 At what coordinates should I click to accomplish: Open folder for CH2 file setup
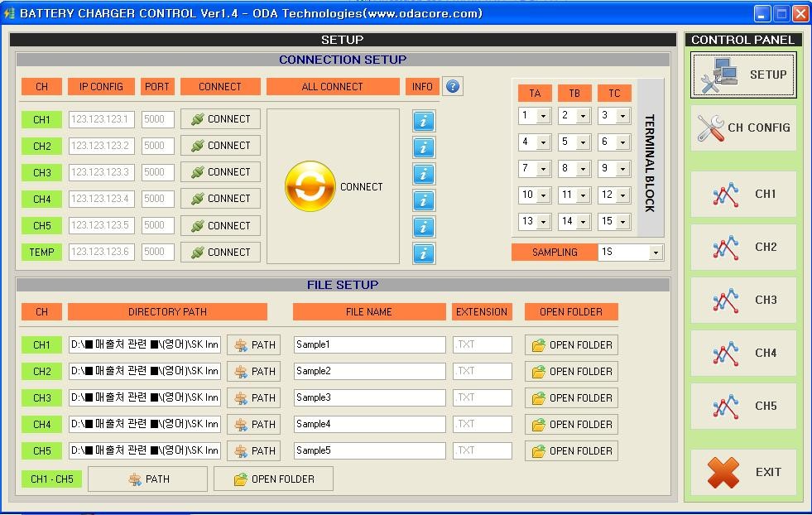571,371
